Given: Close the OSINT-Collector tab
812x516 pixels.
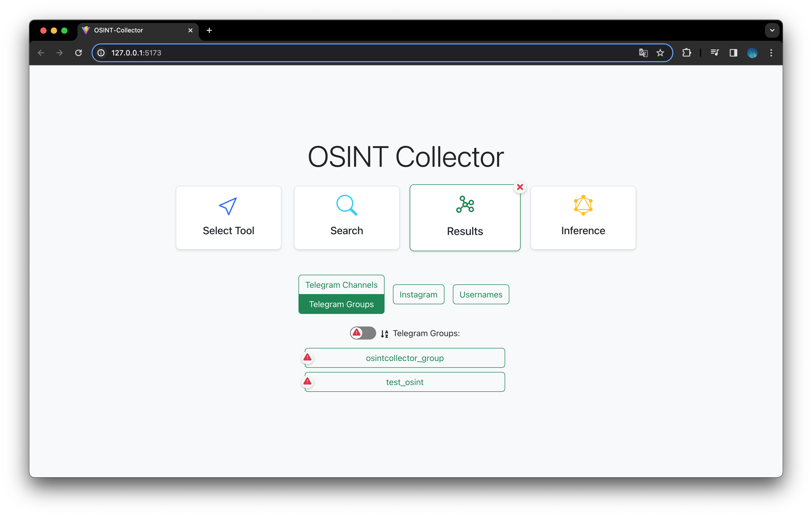Looking at the screenshot, I should tap(190, 30).
